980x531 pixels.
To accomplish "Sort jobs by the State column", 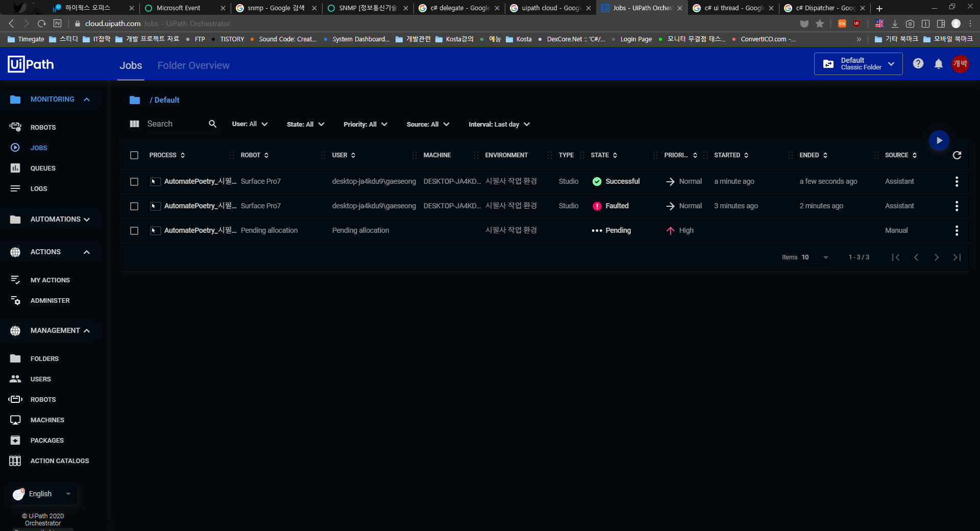I will tap(604, 155).
